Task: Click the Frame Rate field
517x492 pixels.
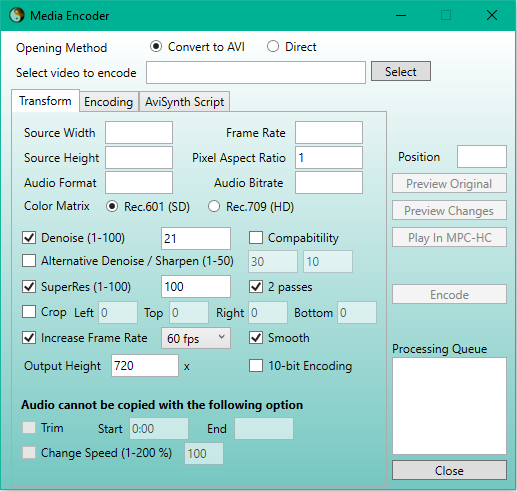Action: click(329, 132)
